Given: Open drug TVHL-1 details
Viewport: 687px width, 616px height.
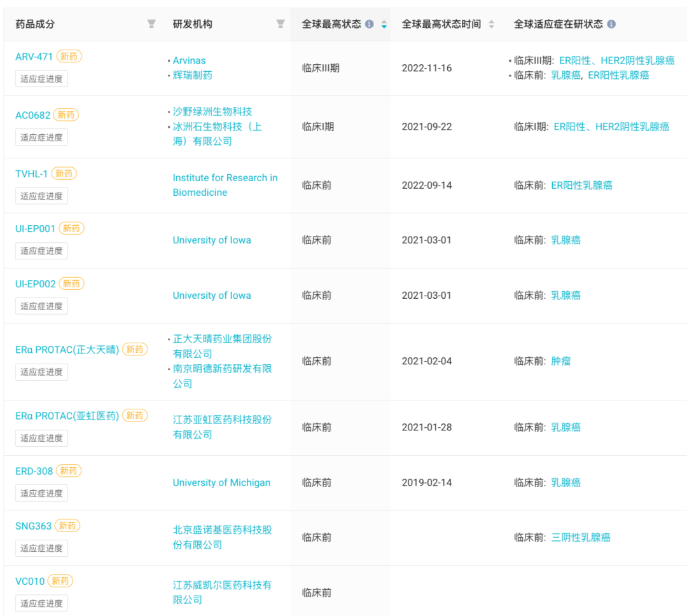Looking at the screenshot, I should [31, 174].
